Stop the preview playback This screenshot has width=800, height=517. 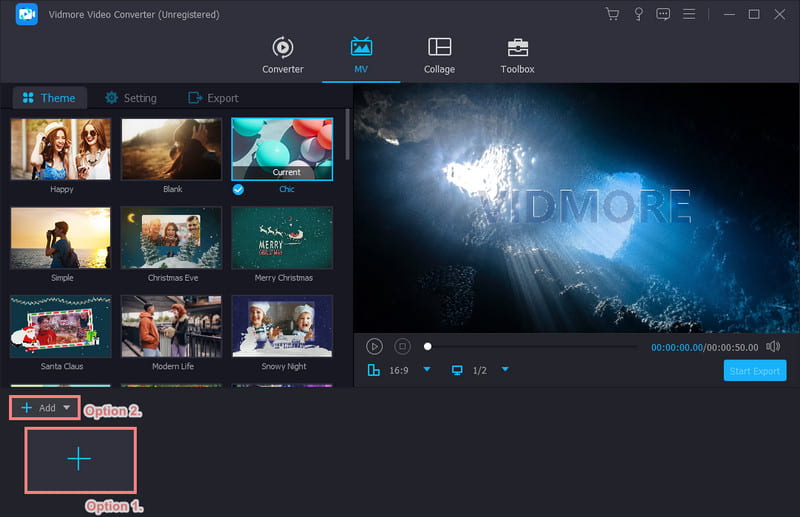pos(403,347)
